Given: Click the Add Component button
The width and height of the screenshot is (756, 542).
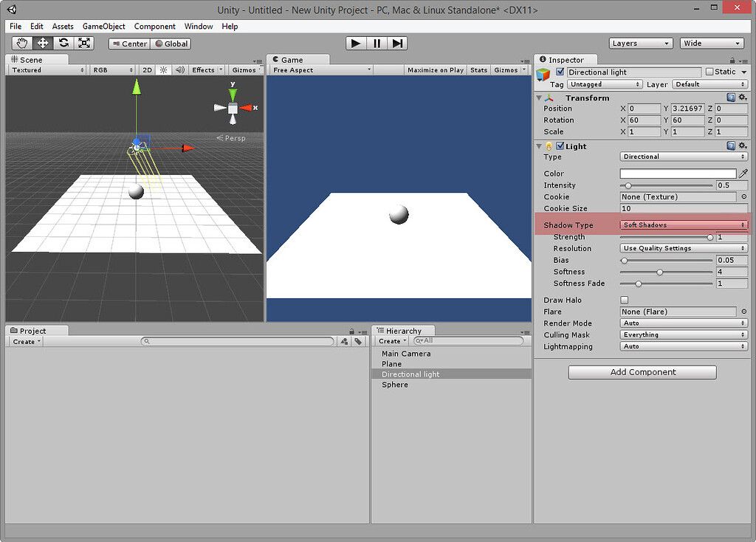Looking at the screenshot, I should [x=642, y=372].
